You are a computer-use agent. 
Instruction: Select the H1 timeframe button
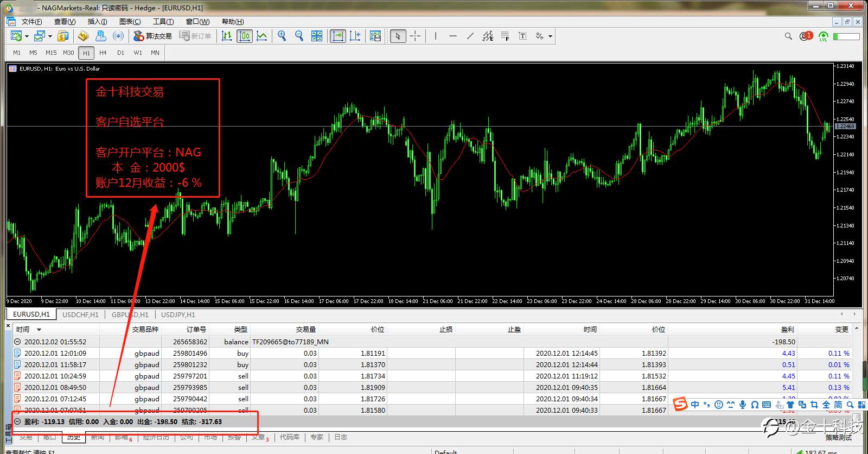86,53
